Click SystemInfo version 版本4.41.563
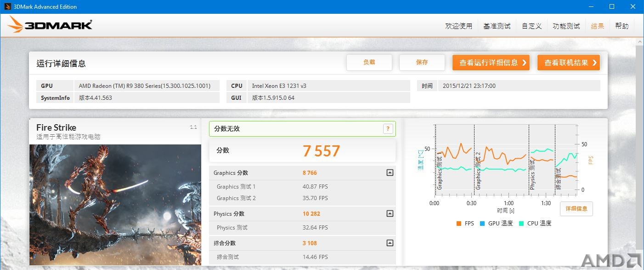This screenshot has height=270, width=644. pyautogui.click(x=96, y=98)
